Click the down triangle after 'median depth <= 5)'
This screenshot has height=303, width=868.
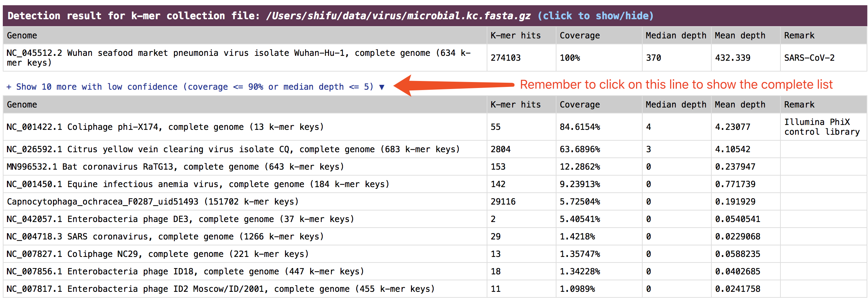[382, 87]
